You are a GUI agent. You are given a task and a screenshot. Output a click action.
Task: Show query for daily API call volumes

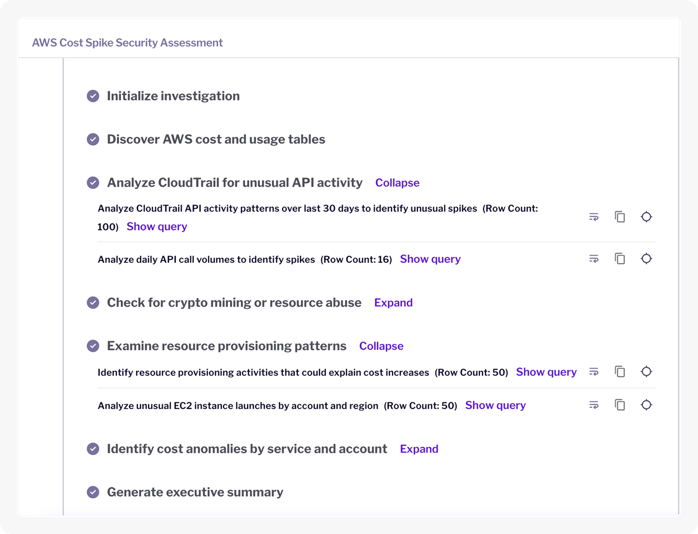[x=430, y=259]
